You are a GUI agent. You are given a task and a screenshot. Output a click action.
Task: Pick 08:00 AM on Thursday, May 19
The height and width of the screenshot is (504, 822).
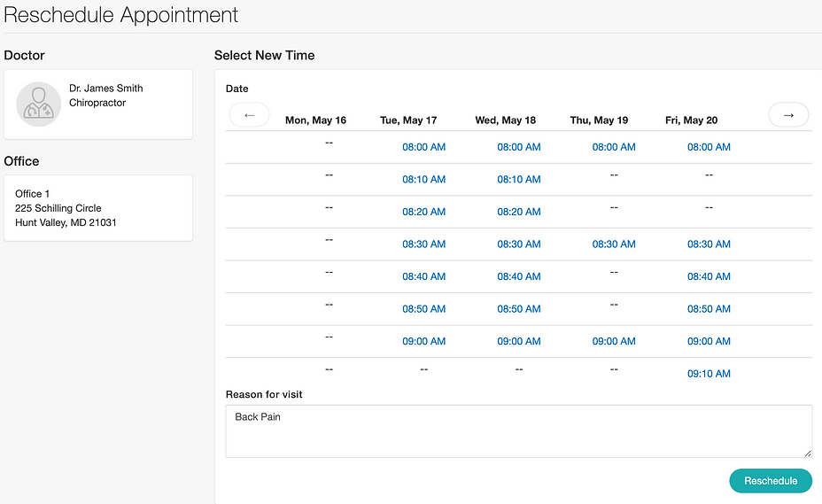click(x=614, y=147)
